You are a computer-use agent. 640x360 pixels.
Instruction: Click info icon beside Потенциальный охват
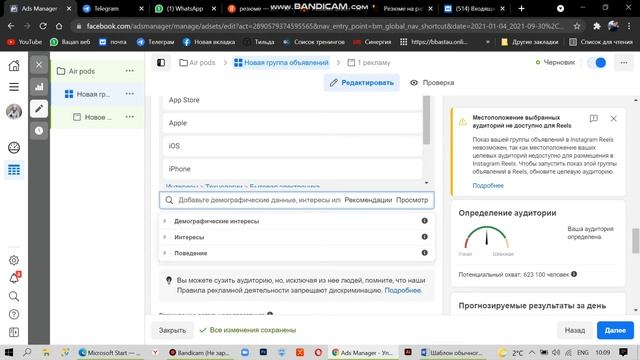tap(574, 274)
